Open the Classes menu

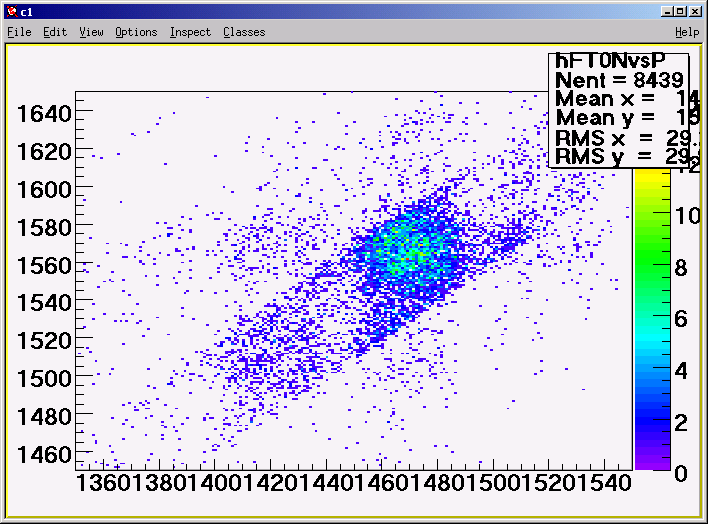pos(244,32)
